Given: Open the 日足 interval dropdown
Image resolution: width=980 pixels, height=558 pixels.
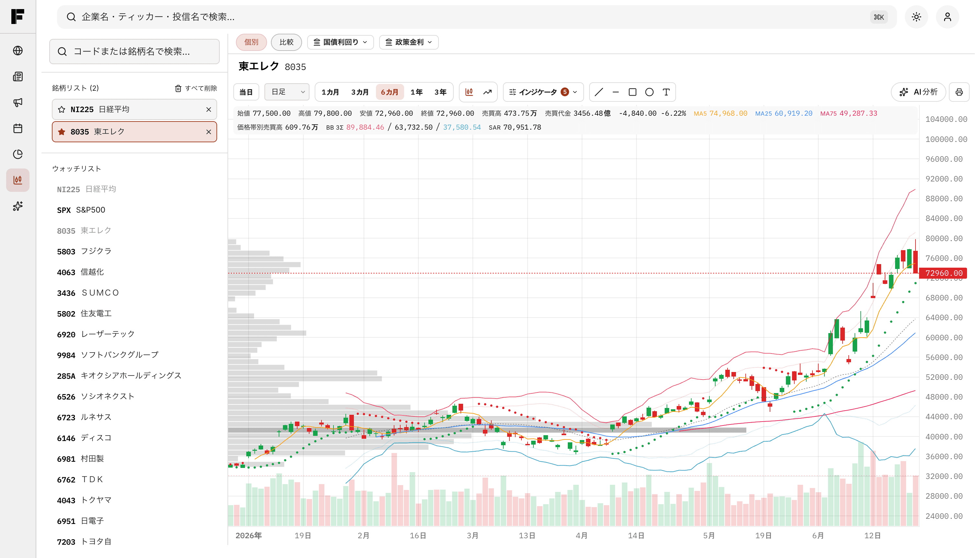Looking at the screenshot, I should (287, 92).
